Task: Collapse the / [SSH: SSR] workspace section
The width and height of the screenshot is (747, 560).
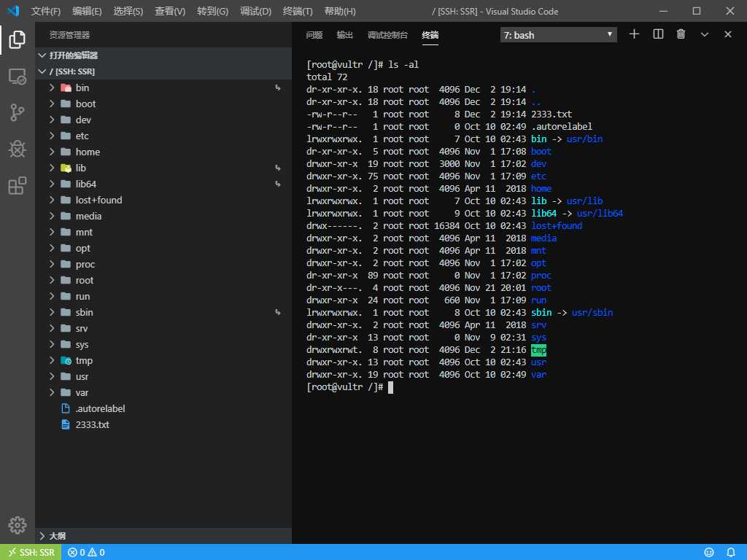Action: point(163,71)
